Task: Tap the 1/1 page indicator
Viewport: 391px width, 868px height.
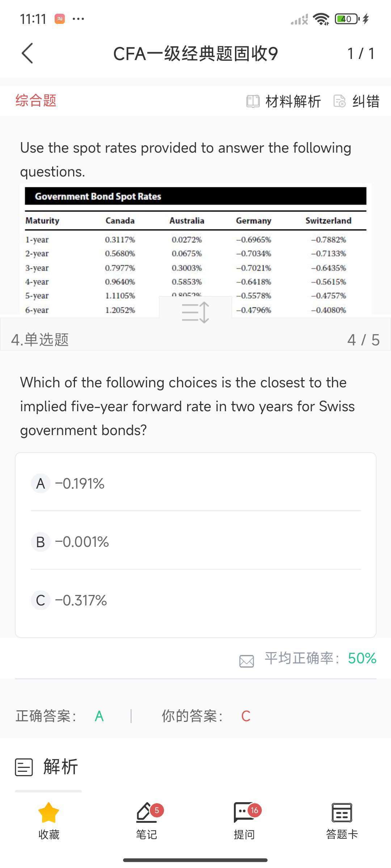Action: pyautogui.click(x=361, y=54)
